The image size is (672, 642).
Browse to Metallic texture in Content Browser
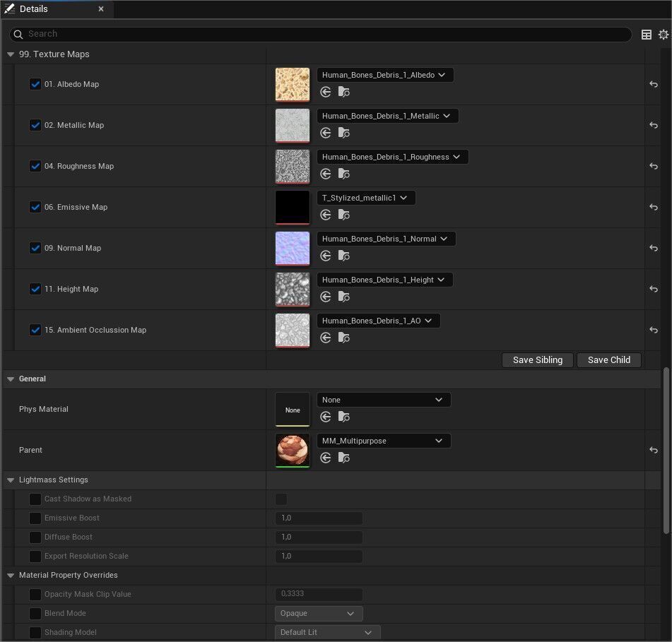click(x=343, y=133)
